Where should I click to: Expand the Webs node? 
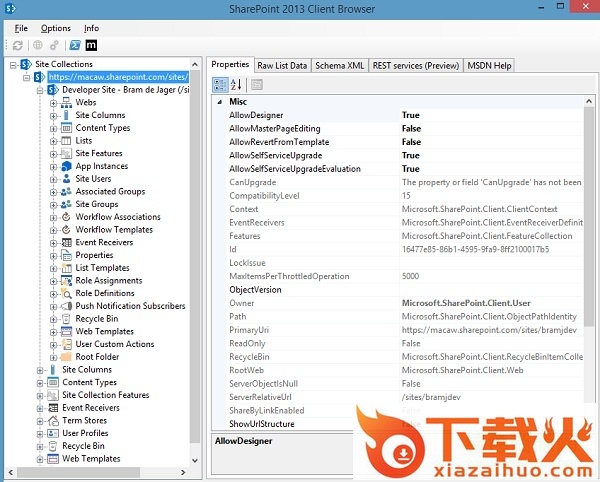pyautogui.click(x=53, y=103)
